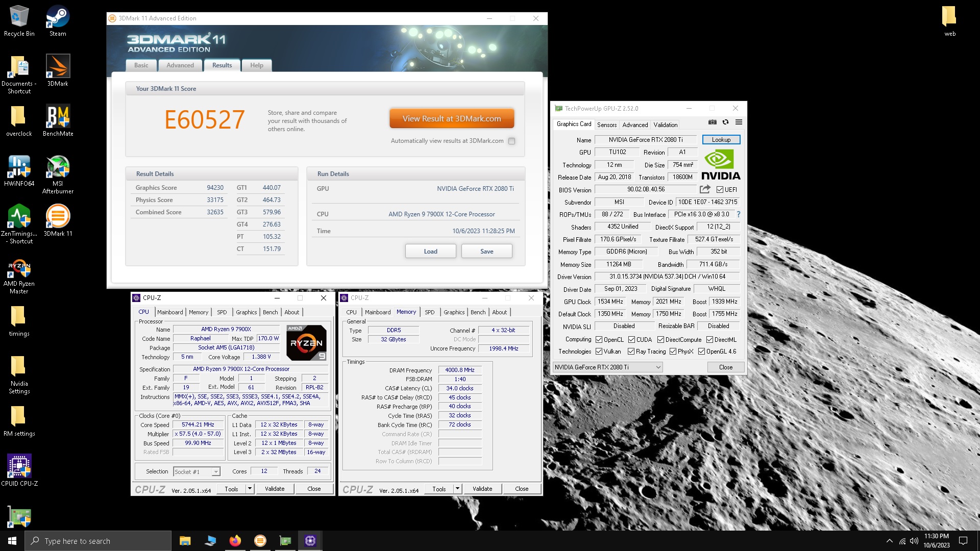Toggle the UEFI checkbox in GPU-Z
Screen dimensions: 980x551
pyautogui.click(x=720, y=190)
